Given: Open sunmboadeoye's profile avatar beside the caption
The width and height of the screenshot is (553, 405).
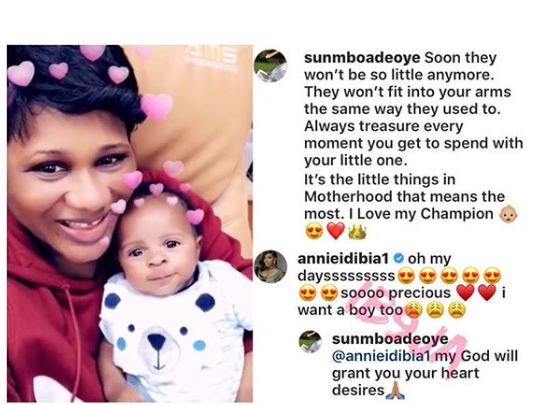Looking at the screenshot, I should click(271, 66).
